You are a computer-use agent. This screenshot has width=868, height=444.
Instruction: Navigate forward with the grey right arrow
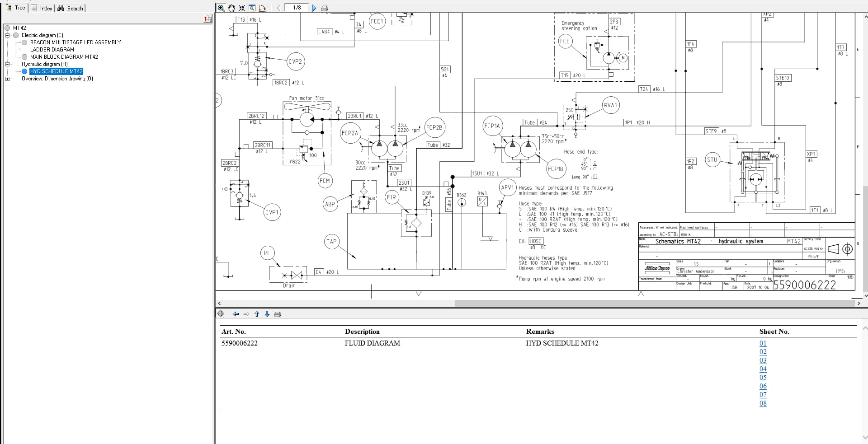pos(246,314)
